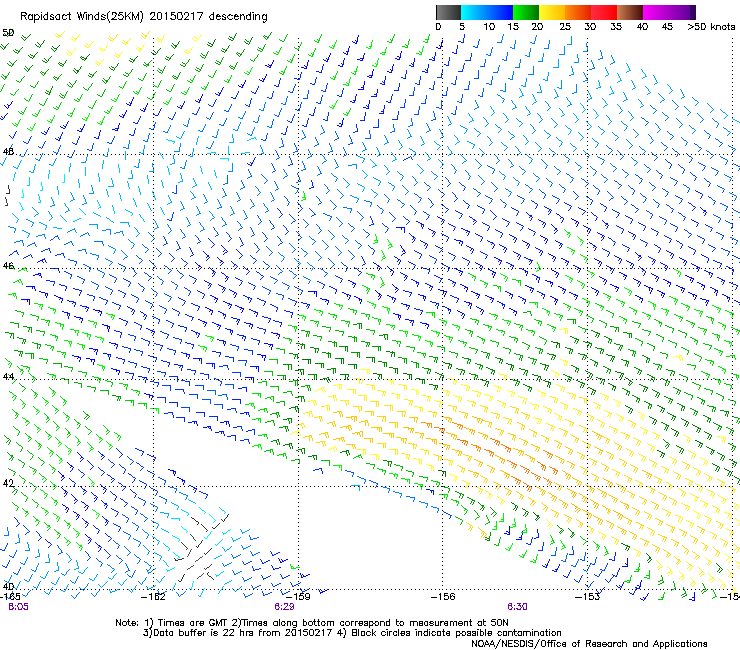Click the longitude label '-153'
This screenshot has width=740, height=650.
(x=587, y=596)
